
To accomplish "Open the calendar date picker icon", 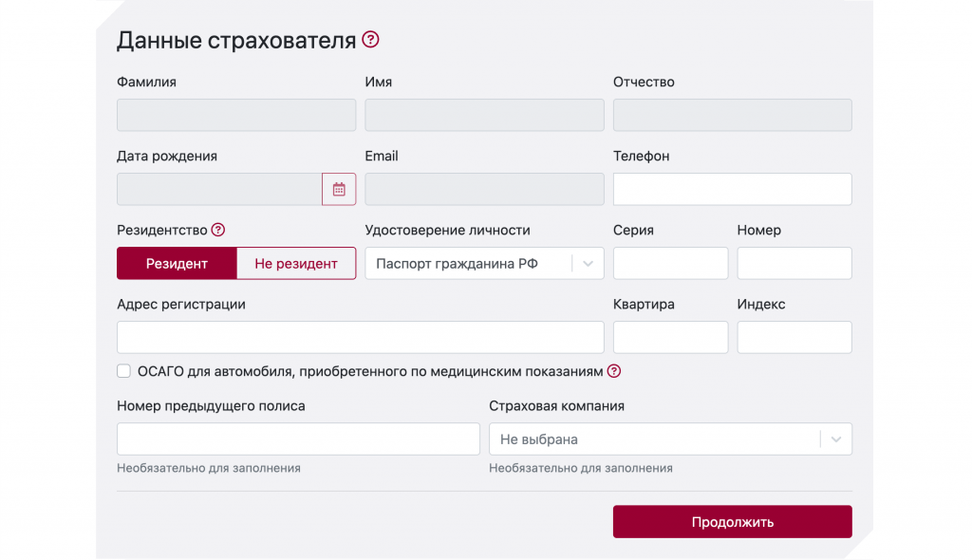I will pyautogui.click(x=339, y=189).
